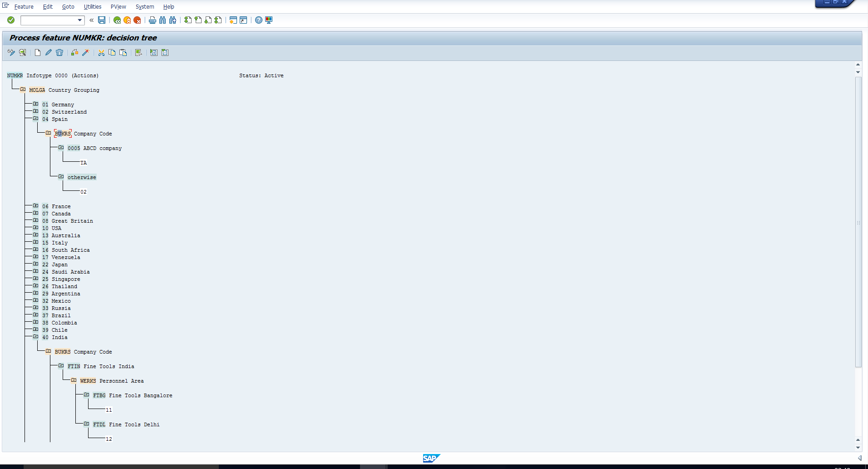Collapse the MOLGA Country Grouping folder
Viewport: 868px width, 469px height.
pyautogui.click(x=23, y=90)
